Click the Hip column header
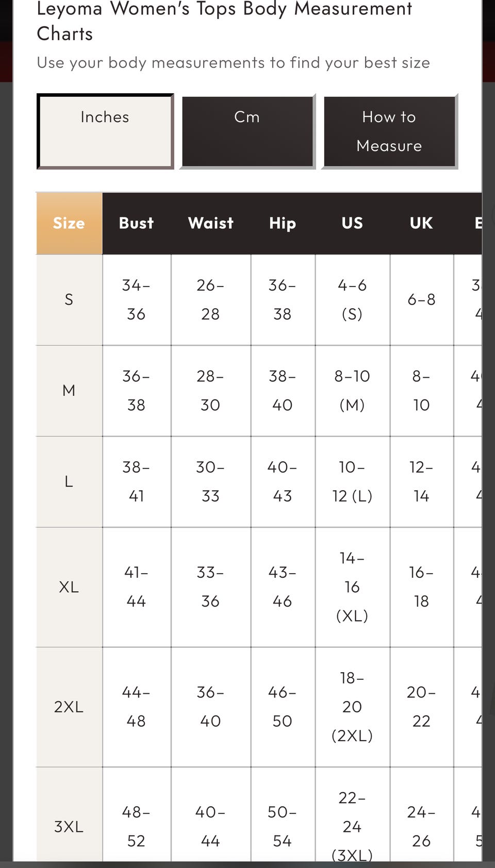Screen dimensions: 495x868 tap(283, 223)
